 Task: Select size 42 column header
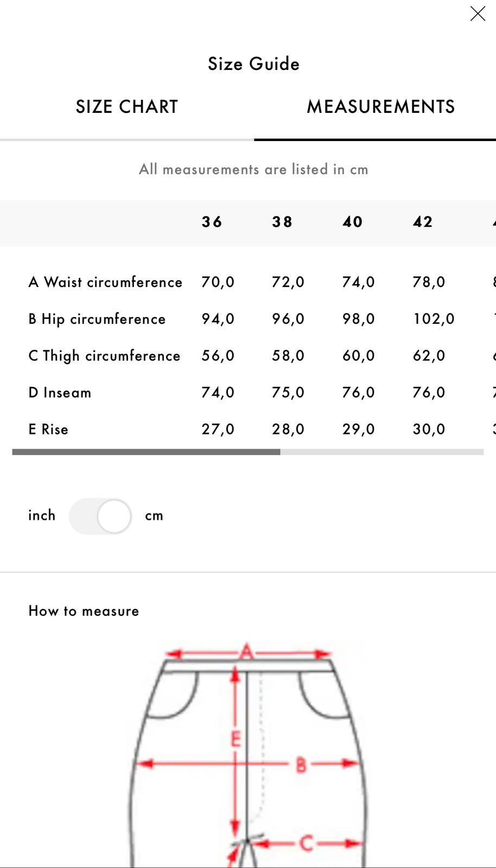[423, 222]
